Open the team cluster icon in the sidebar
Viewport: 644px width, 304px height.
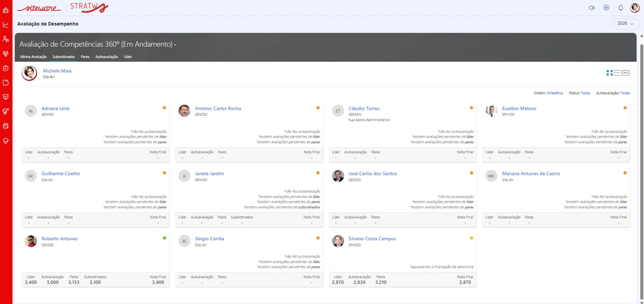[x=6, y=54]
